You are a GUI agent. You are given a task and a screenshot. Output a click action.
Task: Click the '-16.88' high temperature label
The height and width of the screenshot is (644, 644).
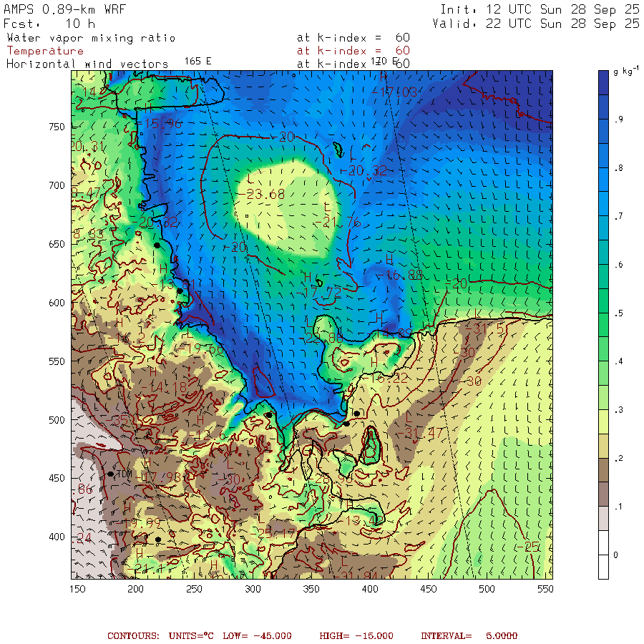pos(399,275)
